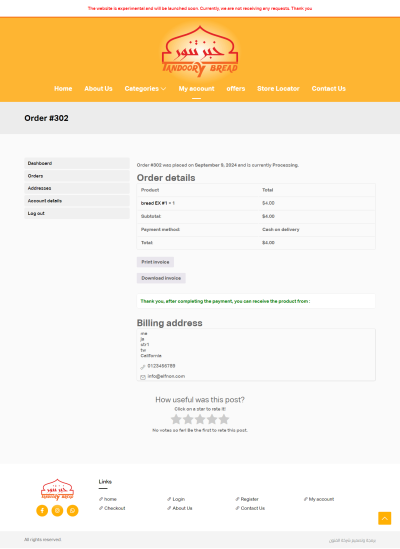Viewport: 400px width, 549px height.
Task: Click the Tandoory Bread header logo
Action: [x=200, y=51]
